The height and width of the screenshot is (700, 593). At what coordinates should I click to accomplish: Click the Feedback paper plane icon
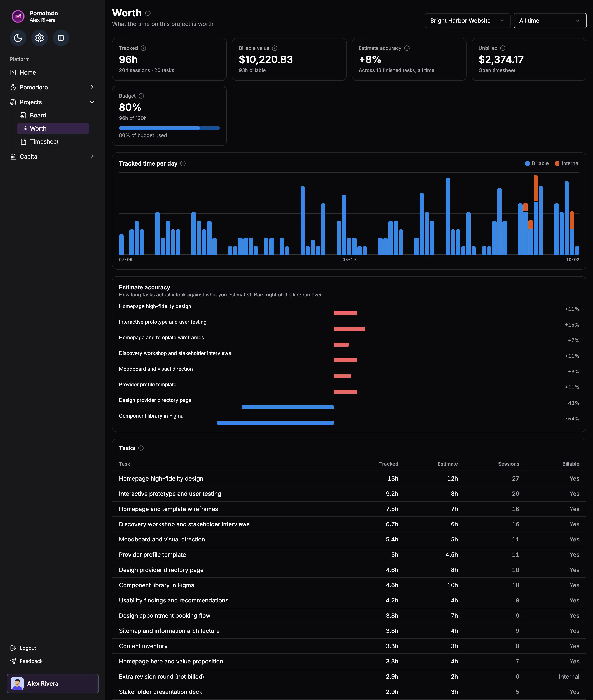click(x=13, y=661)
